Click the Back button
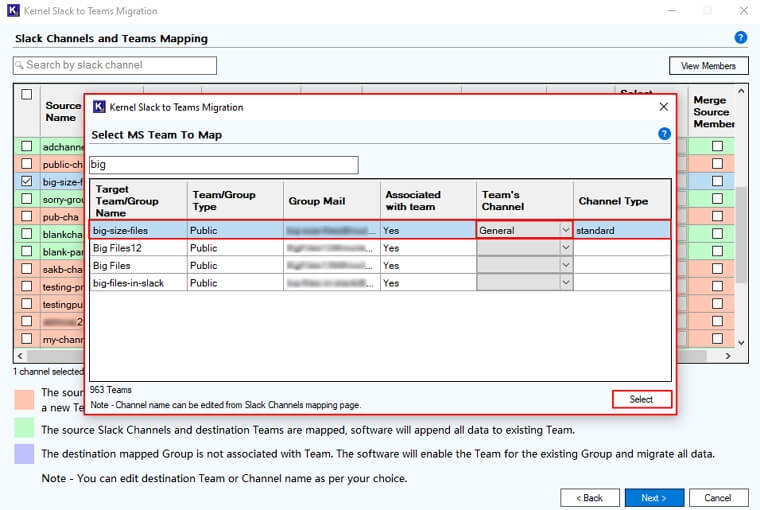The width and height of the screenshot is (760, 510). coord(589,498)
